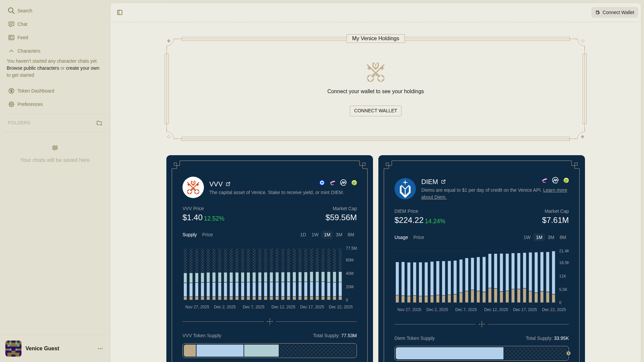Screen dimensions: 644x362
Task: Open the VVV external link icon
Action: click(x=228, y=184)
